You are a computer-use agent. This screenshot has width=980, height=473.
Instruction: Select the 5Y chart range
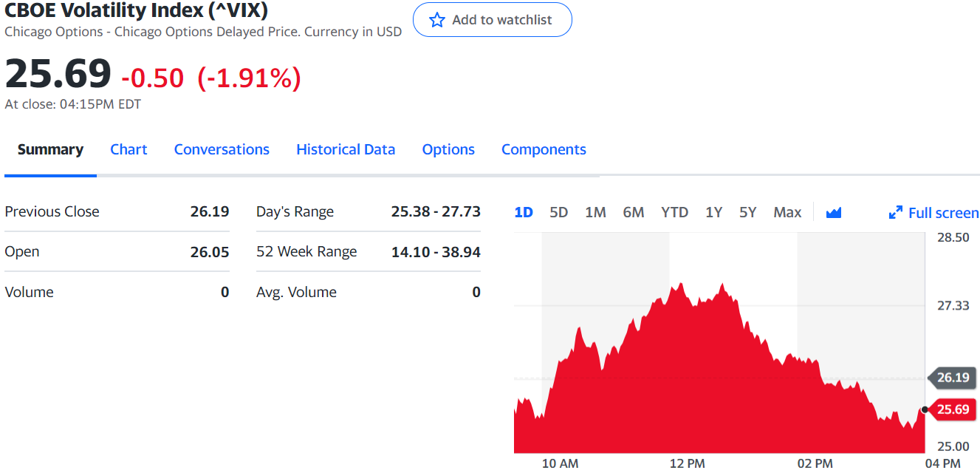click(x=748, y=213)
